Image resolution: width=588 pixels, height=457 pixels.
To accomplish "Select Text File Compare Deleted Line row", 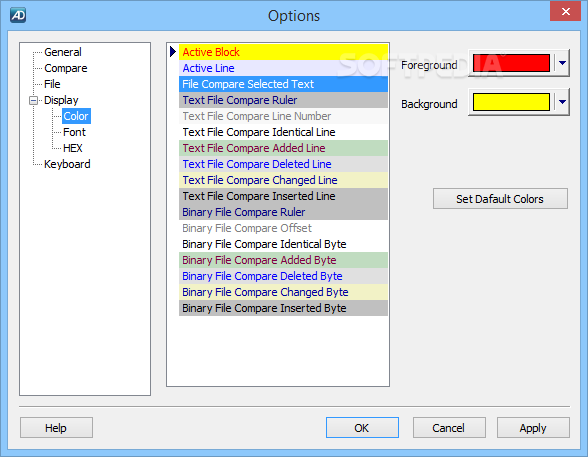I will (283, 164).
